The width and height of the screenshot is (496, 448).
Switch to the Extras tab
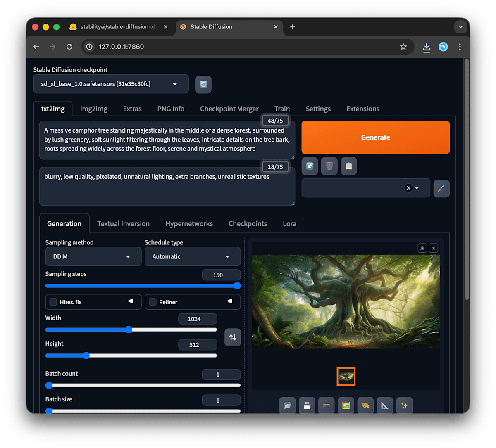click(132, 109)
